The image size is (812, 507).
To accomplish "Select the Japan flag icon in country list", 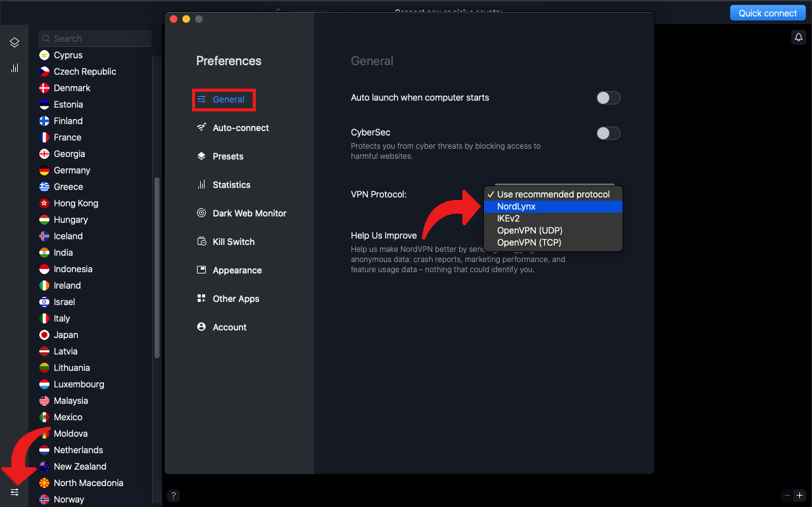I will pos(44,335).
